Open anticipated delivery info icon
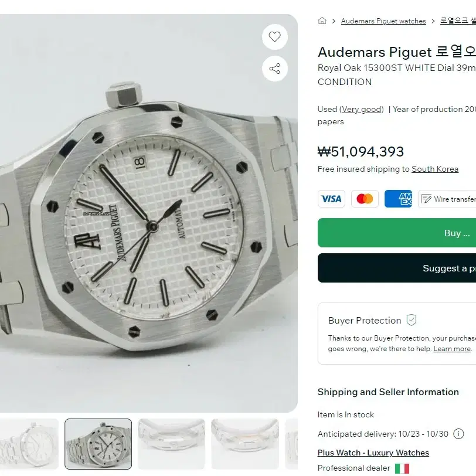Viewport: 476px width, 476px height. point(458,434)
